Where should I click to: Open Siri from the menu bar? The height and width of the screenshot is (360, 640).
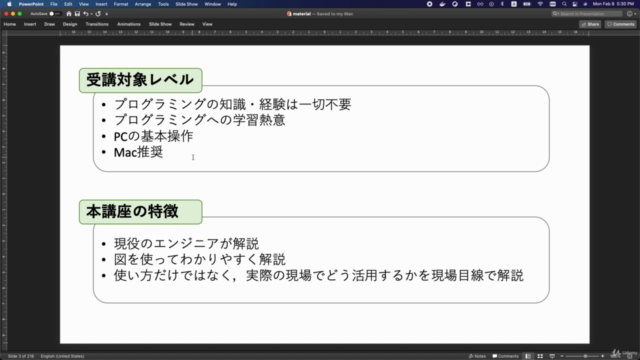[585, 4]
